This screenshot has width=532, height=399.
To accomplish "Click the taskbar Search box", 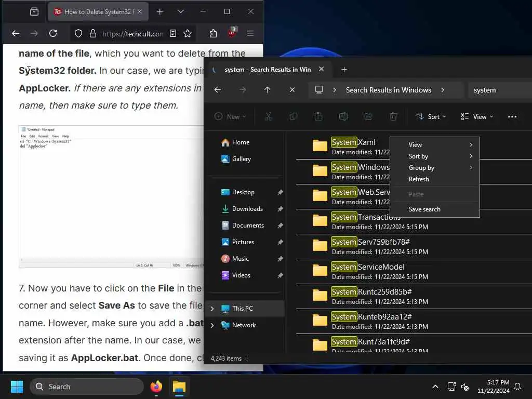I will pyautogui.click(x=87, y=387).
